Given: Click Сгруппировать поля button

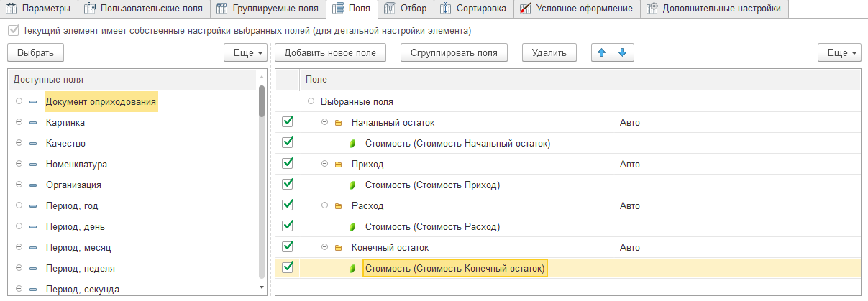Looking at the screenshot, I should [454, 52].
